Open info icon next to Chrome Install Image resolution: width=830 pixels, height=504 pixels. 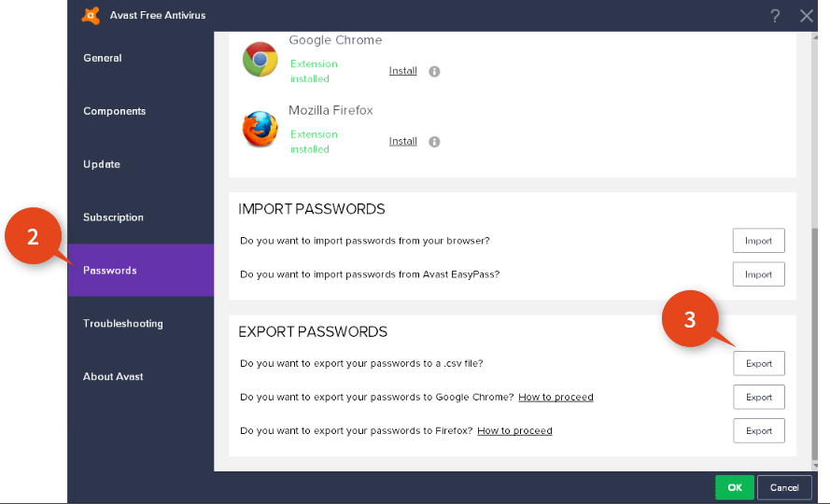point(434,72)
